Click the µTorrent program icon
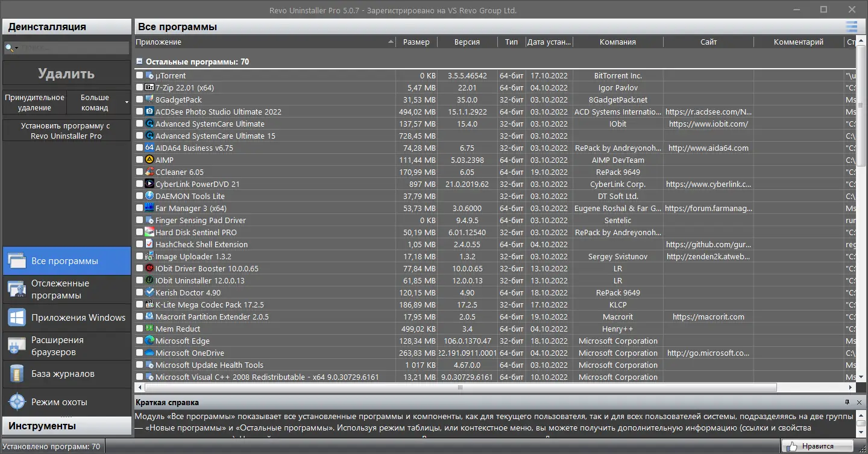The height and width of the screenshot is (454, 868). point(149,75)
